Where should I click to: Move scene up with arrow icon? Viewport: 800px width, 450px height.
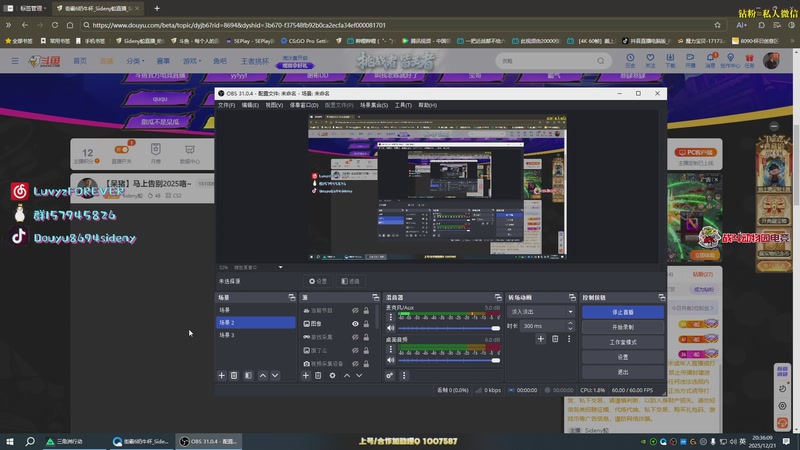pyautogui.click(x=263, y=376)
